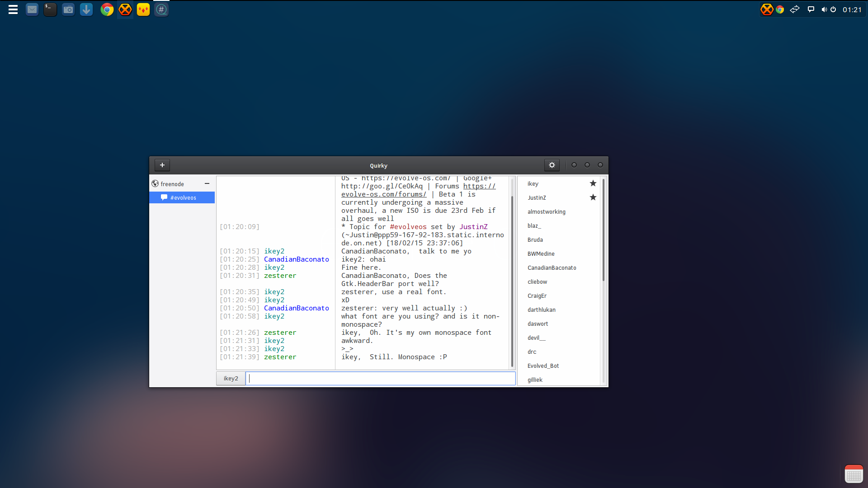Viewport: 868px width, 488px height.
Task: Select user darthlukan in nick list
Action: coord(558,310)
